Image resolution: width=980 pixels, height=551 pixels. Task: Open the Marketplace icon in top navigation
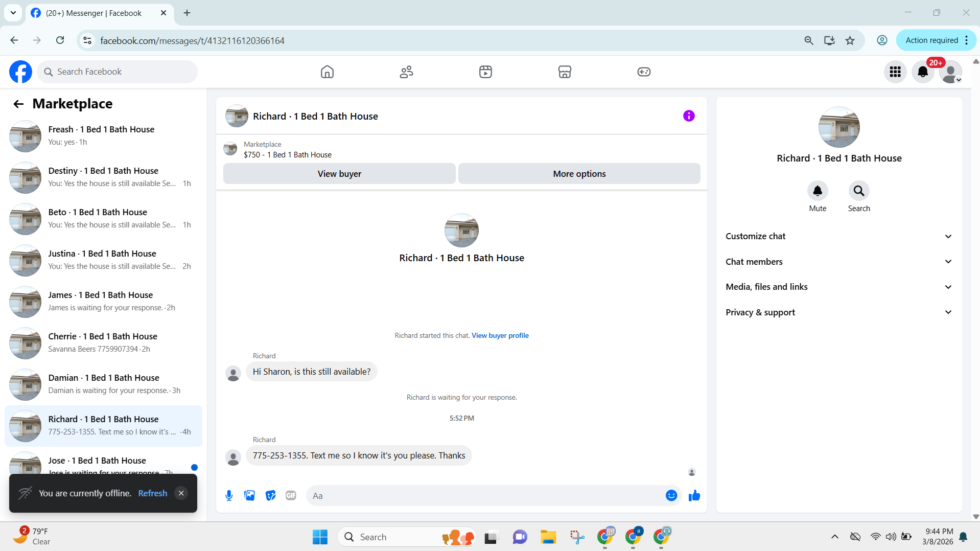click(x=565, y=72)
